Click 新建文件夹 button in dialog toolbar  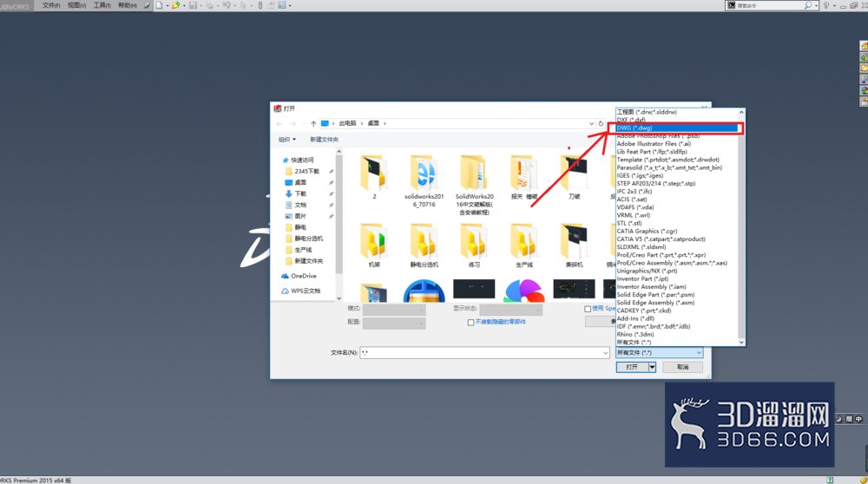pyautogui.click(x=324, y=140)
